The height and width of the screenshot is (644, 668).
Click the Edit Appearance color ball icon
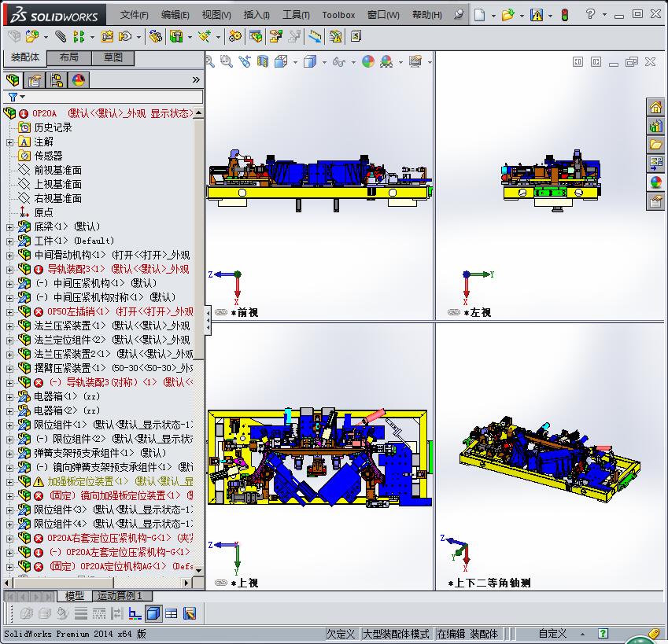368,61
